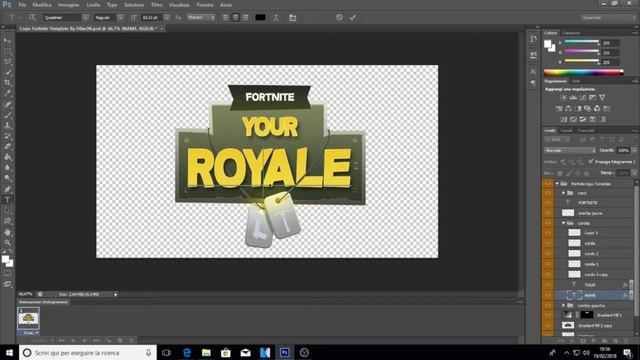Image resolution: width=640 pixels, height=360 pixels.
Task: Open the File menu
Action: click(x=22, y=5)
